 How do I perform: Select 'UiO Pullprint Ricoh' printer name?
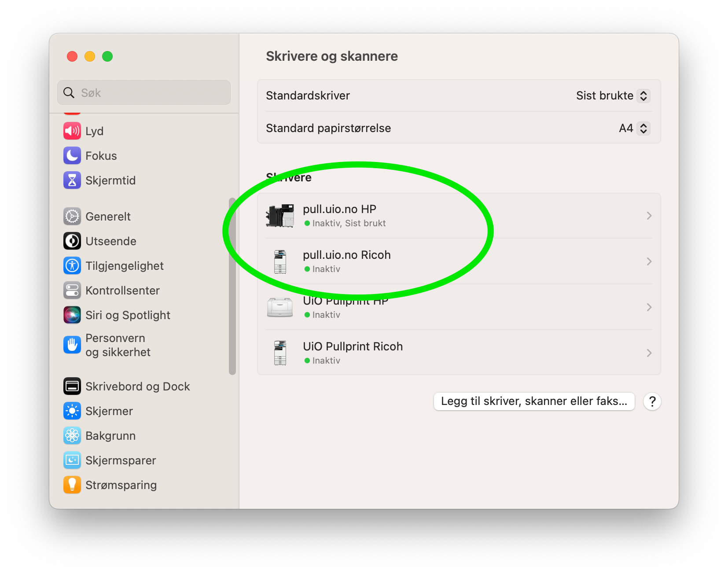click(x=353, y=346)
